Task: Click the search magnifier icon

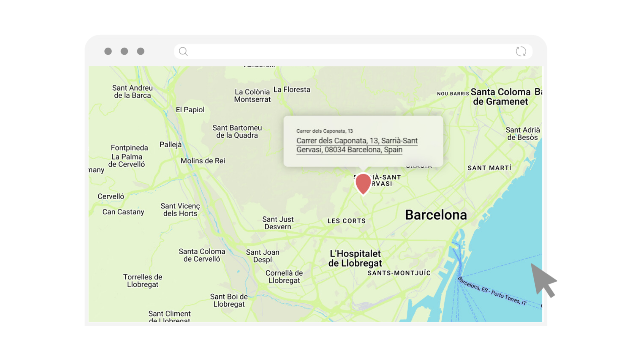Action: coord(183,51)
